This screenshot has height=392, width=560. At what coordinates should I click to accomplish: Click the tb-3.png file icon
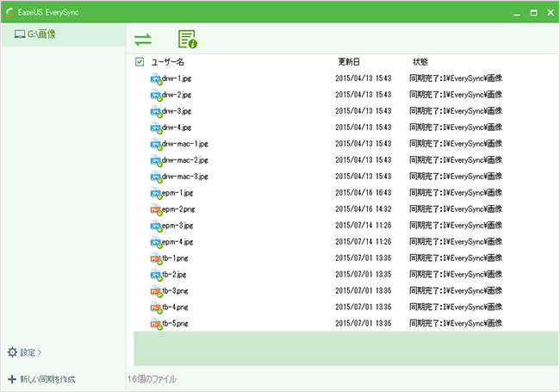156,292
